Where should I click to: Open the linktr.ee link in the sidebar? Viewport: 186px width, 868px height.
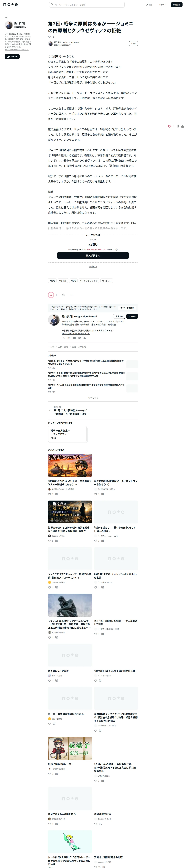point(17,49)
